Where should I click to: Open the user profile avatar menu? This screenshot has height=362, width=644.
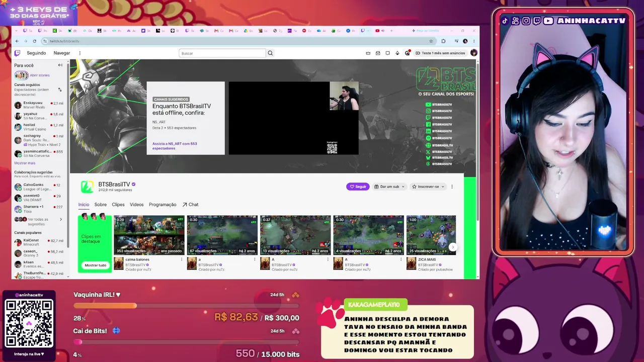pos(473,53)
